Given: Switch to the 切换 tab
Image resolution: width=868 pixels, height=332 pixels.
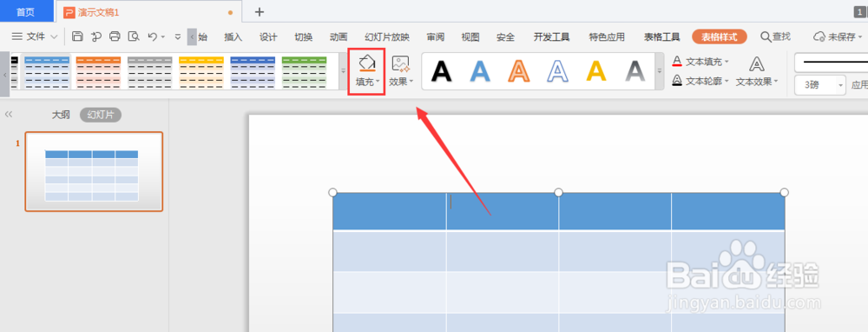Looking at the screenshot, I should tap(303, 37).
